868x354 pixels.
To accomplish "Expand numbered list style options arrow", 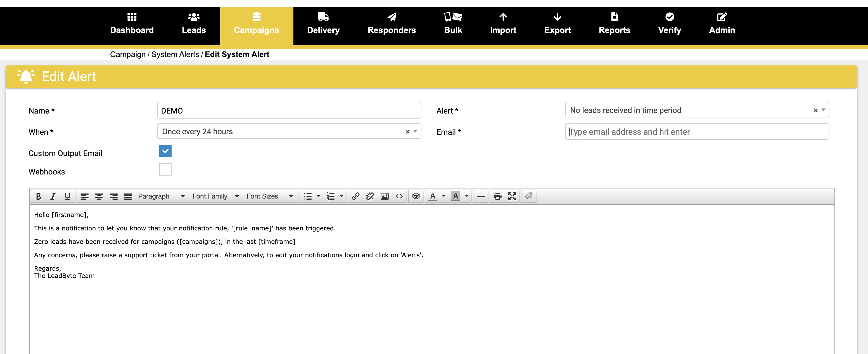I will 341,196.
